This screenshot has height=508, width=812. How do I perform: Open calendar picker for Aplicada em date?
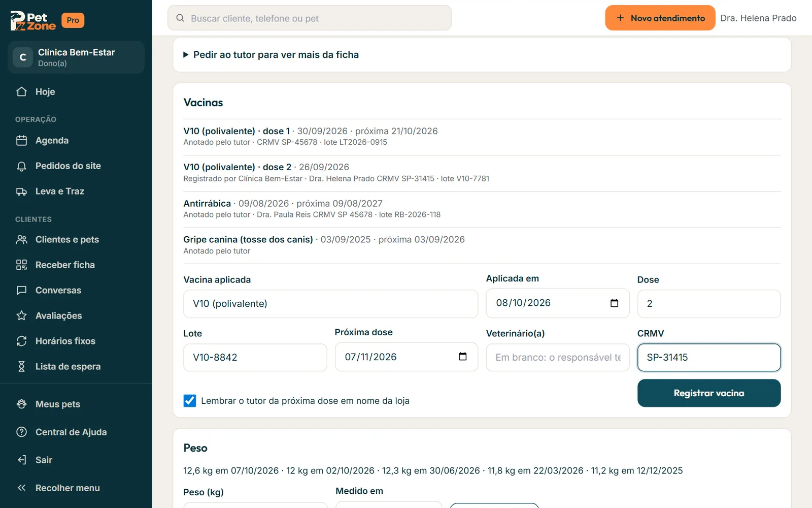pyautogui.click(x=614, y=303)
